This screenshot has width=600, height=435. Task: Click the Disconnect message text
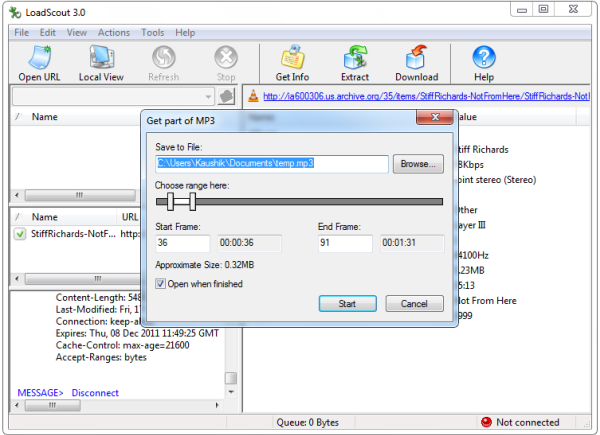[95, 393]
